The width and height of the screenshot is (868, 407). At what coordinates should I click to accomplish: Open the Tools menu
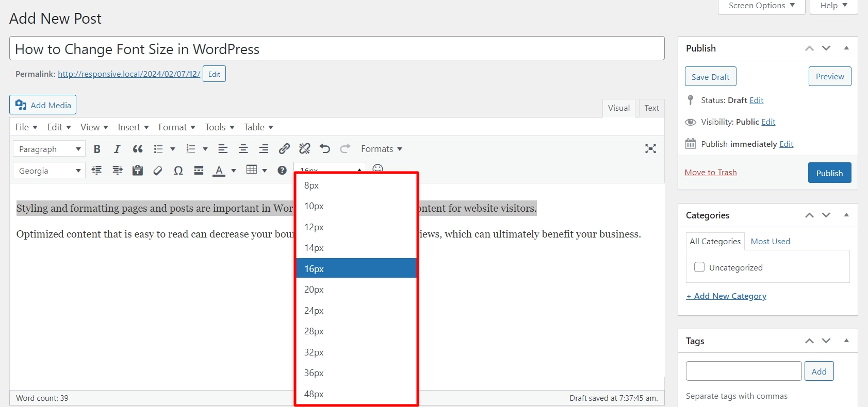[220, 127]
